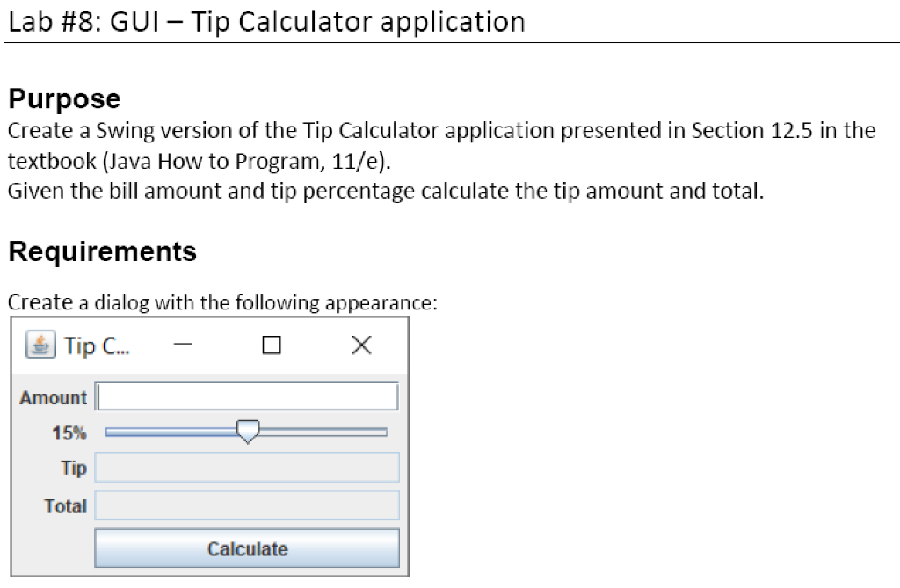Image resolution: width=900 pixels, height=588 pixels.
Task: Click the Lab #8 title text
Action: point(264,21)
